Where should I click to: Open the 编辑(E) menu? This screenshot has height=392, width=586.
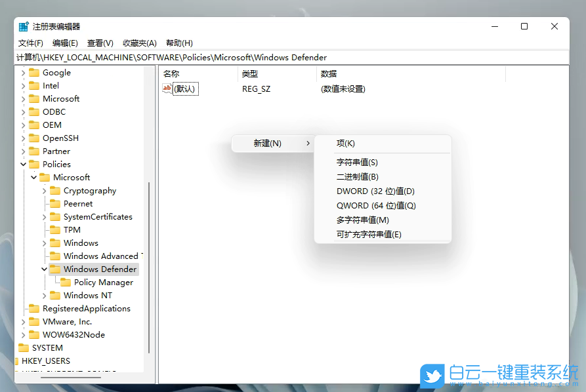(65, 43)
